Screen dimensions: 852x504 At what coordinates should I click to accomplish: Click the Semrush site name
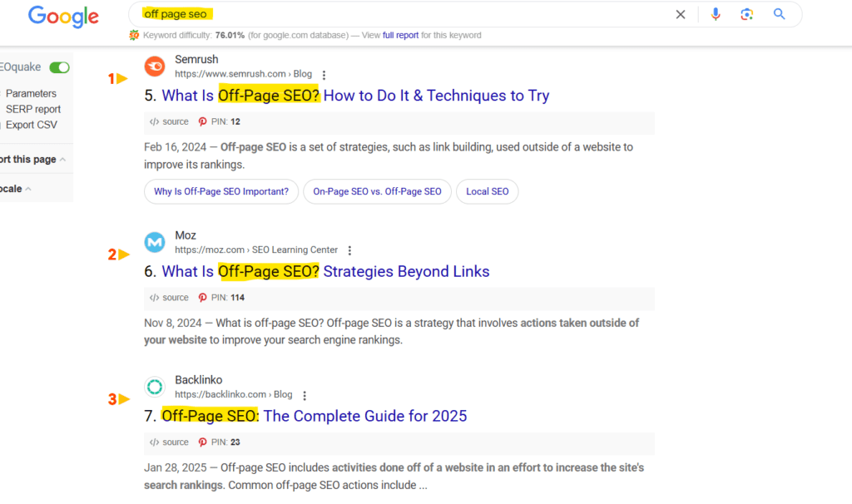(x=196, y=60)
